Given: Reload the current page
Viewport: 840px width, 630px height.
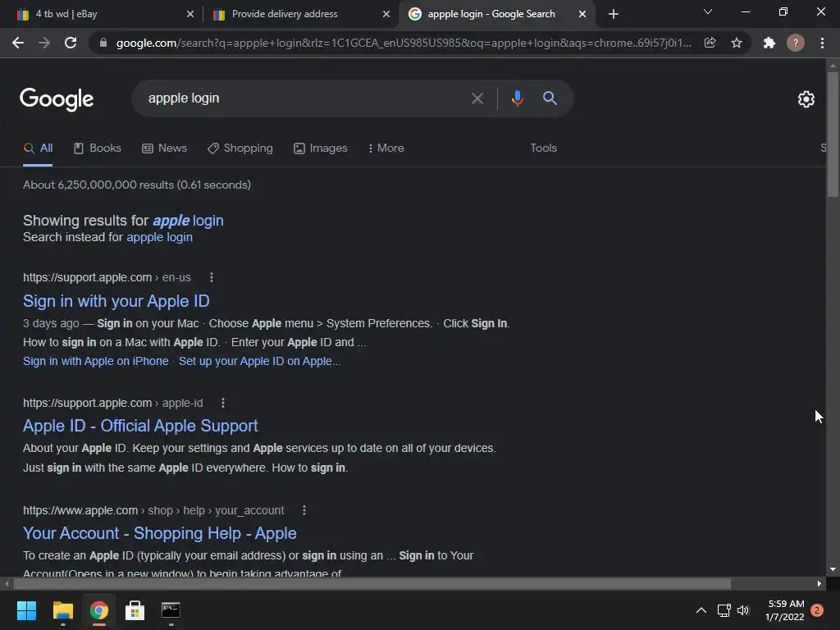Looking at the screenshot, I should [x=71, y=43].
